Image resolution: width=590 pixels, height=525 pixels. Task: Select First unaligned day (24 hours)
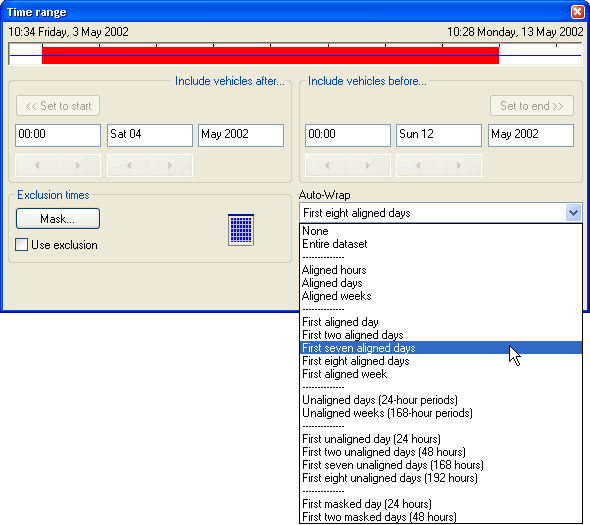click(441, 439)
